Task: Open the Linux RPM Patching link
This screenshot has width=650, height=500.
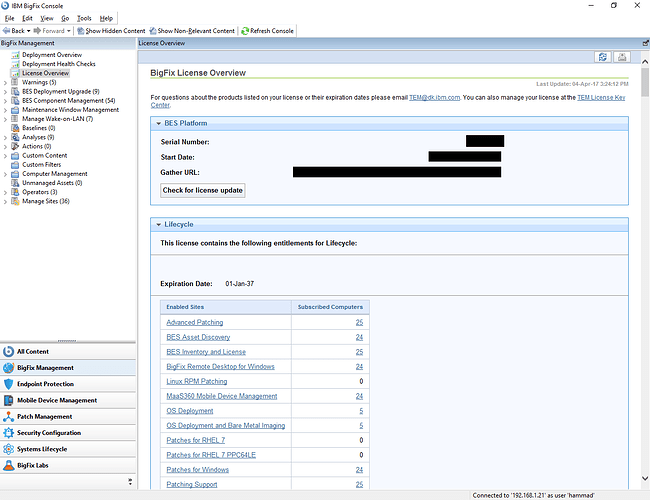Action: (x=197, y=381)
